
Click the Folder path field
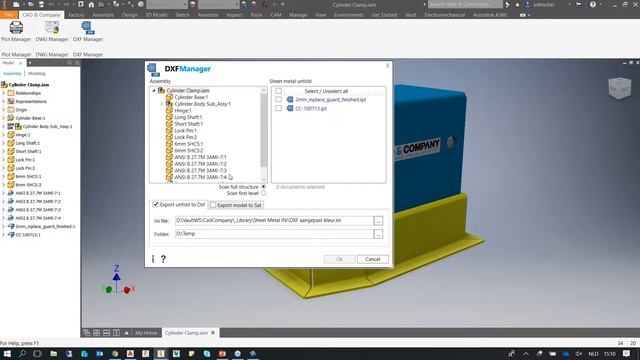tap(274, 234)
